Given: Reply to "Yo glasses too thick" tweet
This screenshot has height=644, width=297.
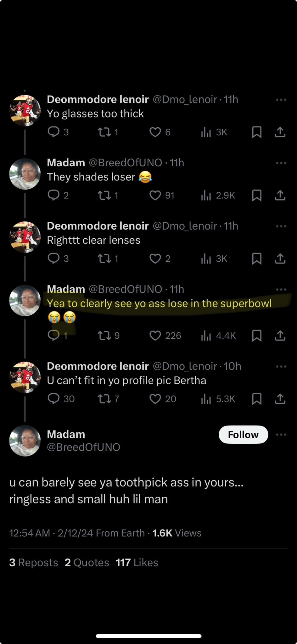Looking at the screenshot, I should coord(53,132).
